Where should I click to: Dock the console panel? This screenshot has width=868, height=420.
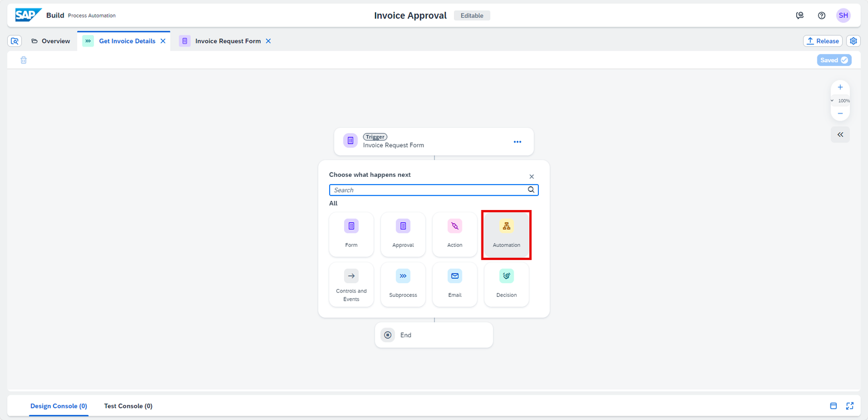tap(834, 406)
